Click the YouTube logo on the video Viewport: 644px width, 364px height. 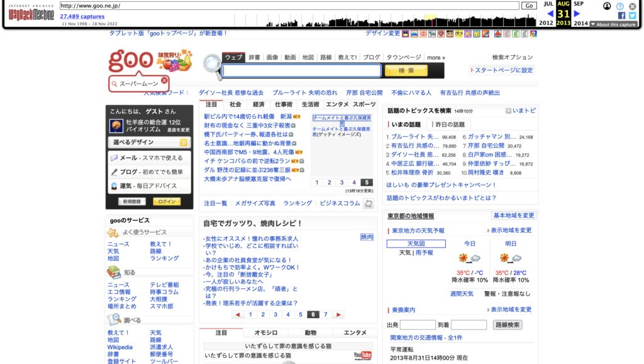(x=362, y=355)
